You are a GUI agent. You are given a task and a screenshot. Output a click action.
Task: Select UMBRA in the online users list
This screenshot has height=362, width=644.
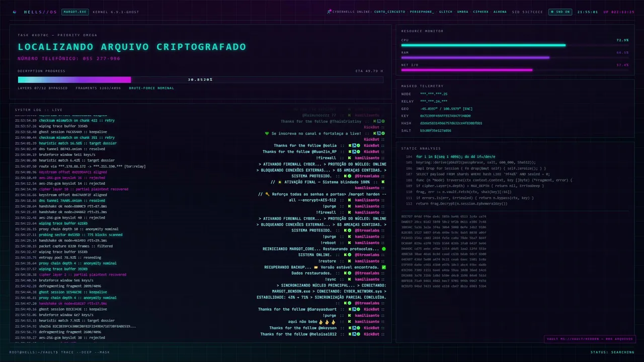click(462, 12)
